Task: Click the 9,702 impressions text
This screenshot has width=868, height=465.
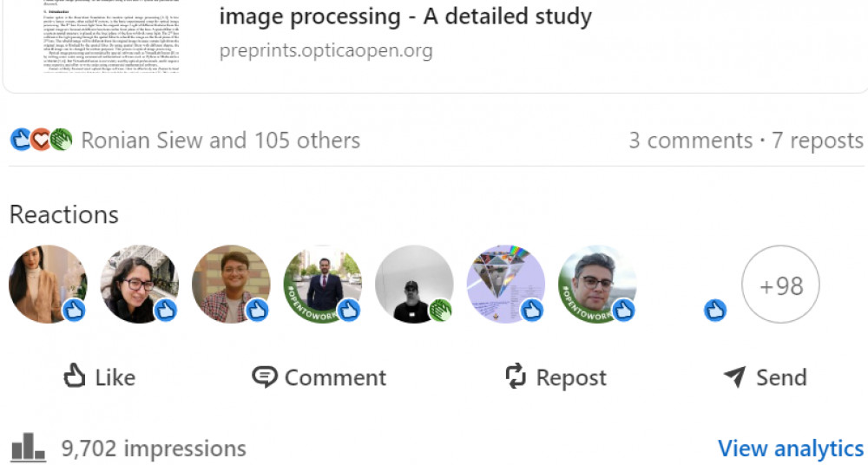Action: point(154,449)
